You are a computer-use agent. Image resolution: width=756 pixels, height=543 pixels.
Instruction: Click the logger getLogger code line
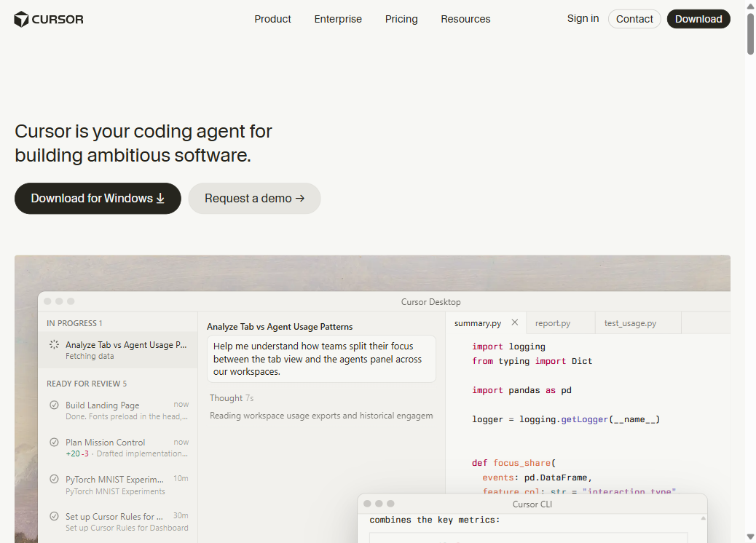tap(566, 419)
